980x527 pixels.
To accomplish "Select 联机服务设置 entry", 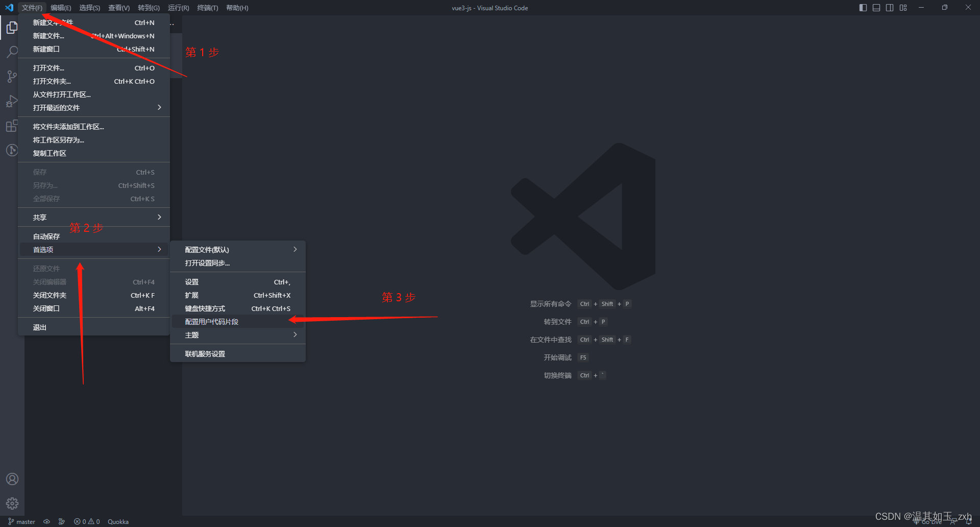I will coord(238,354).
